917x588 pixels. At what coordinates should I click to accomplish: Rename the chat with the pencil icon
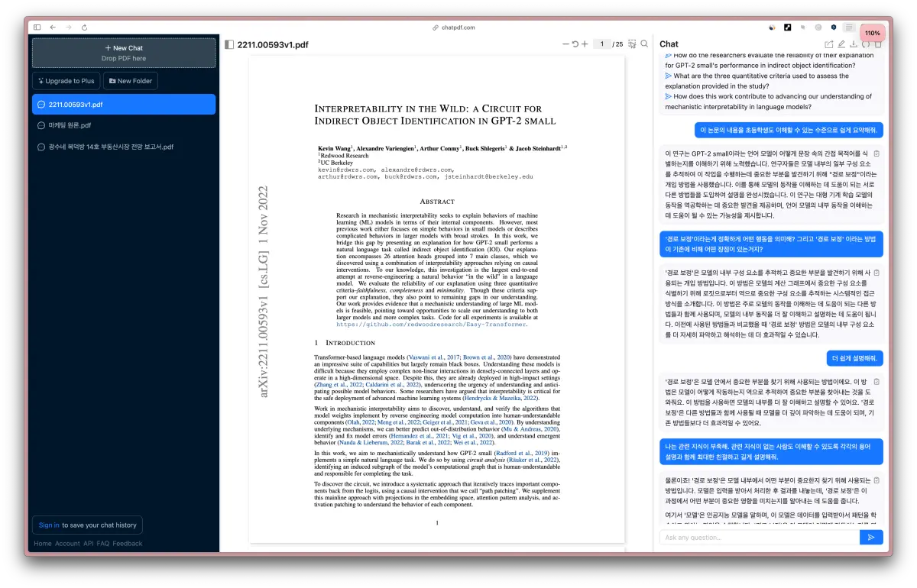[x=841, y=44]
